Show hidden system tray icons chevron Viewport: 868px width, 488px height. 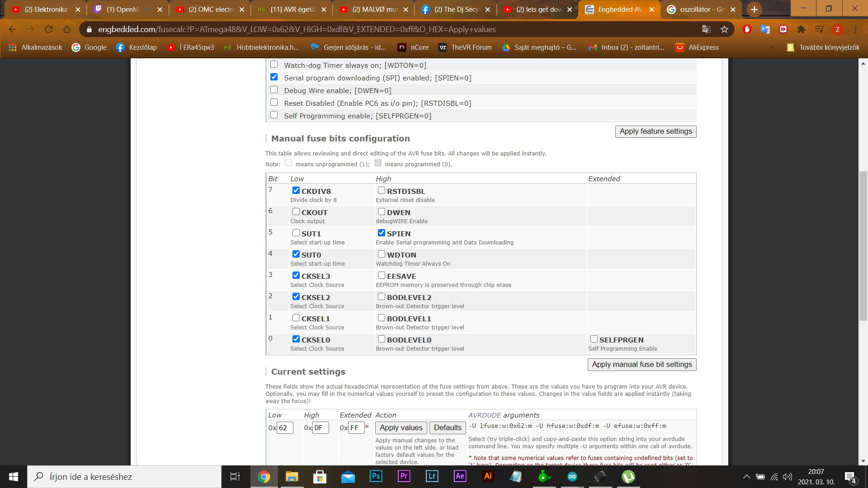coord(746,476)
